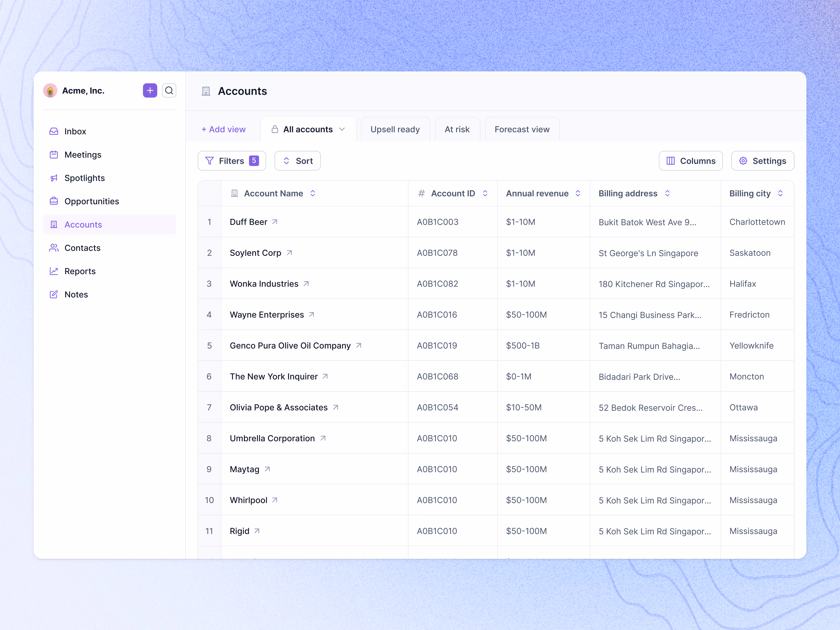Open Genco Pura Olive Oil Company arrow icon
Viewport: 840px width, 630px height.
point(359,345)
